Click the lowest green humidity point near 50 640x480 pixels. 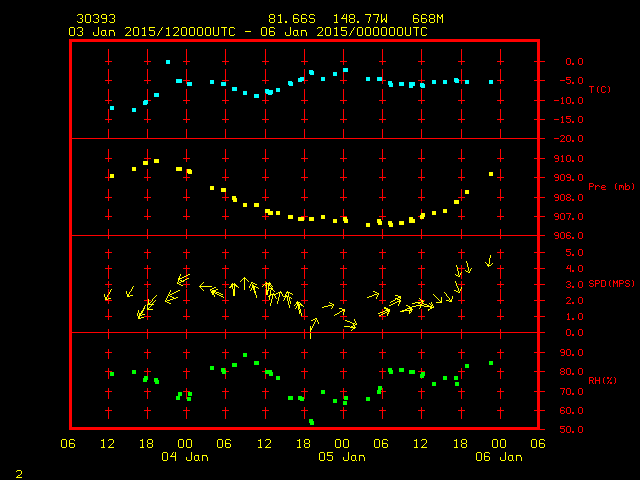click(x=311, y=422)
